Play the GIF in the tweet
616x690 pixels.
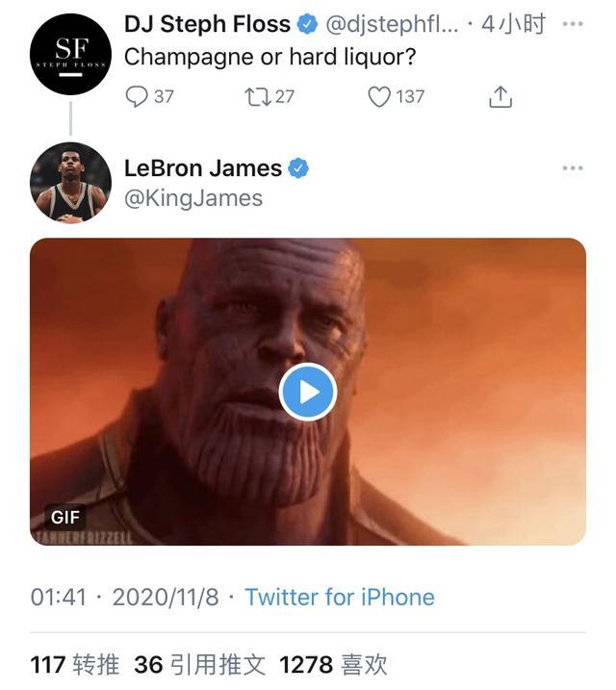point(308,392)
